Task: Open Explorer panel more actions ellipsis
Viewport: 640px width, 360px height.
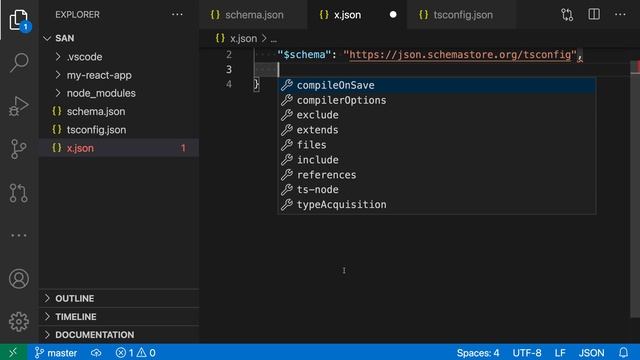Action: [177, 15]
